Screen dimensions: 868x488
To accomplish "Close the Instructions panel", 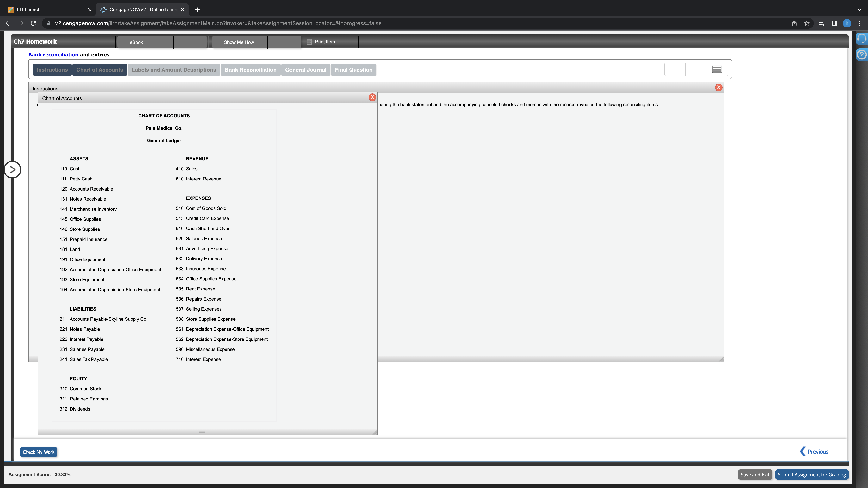I will (x=718, y=88).
